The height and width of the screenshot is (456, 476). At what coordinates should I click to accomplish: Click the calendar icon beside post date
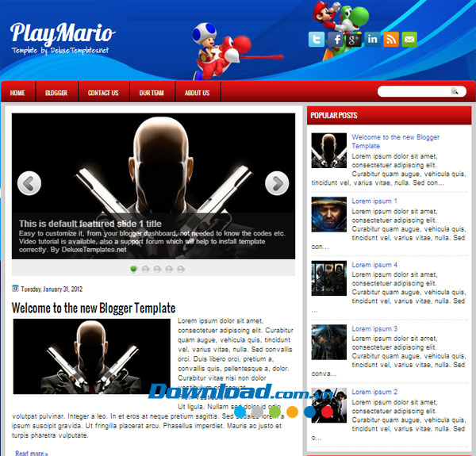[15, 288]
